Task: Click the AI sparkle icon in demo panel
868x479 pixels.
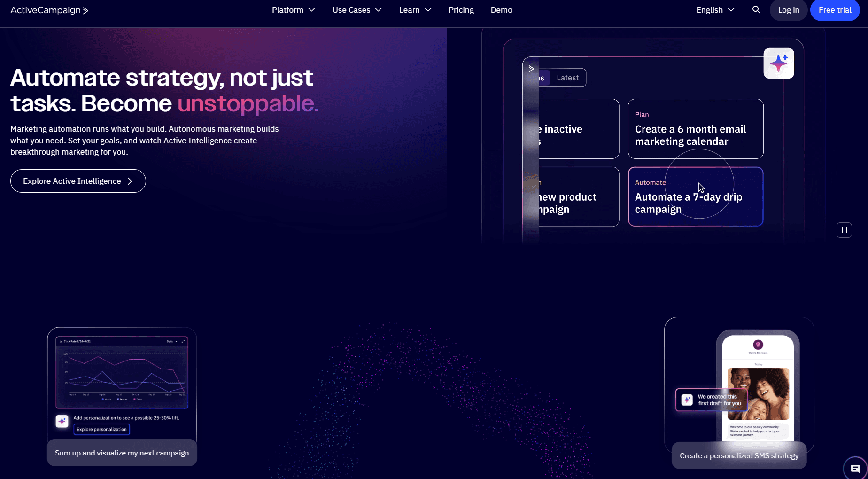Action: [x=779, y=63]
